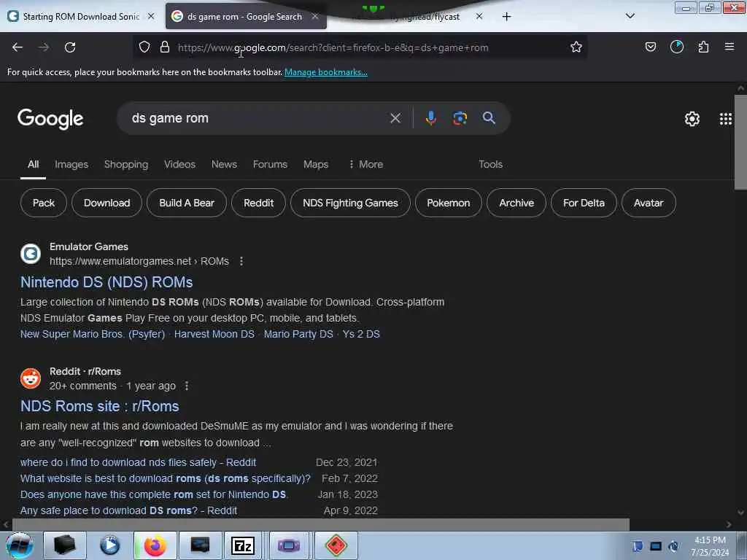
Task: Close the Starting ROM Download Sonic tab
Action: (151, 17)
